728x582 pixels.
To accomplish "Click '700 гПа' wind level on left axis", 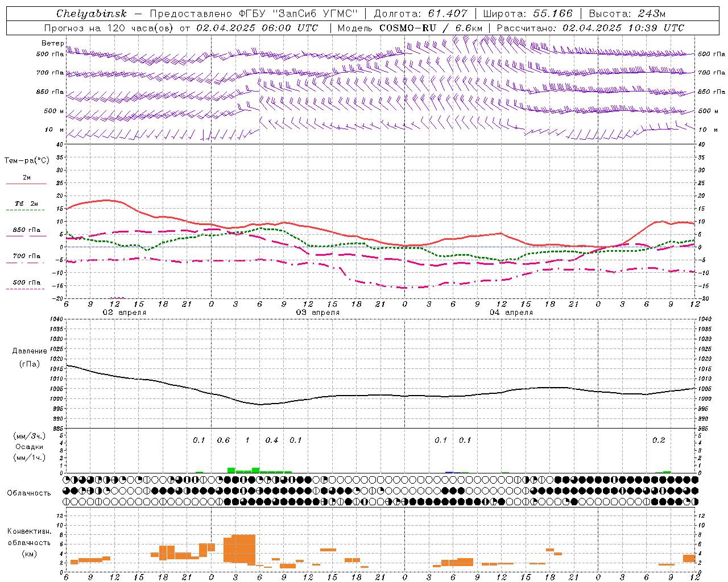I will click(50, 73).
